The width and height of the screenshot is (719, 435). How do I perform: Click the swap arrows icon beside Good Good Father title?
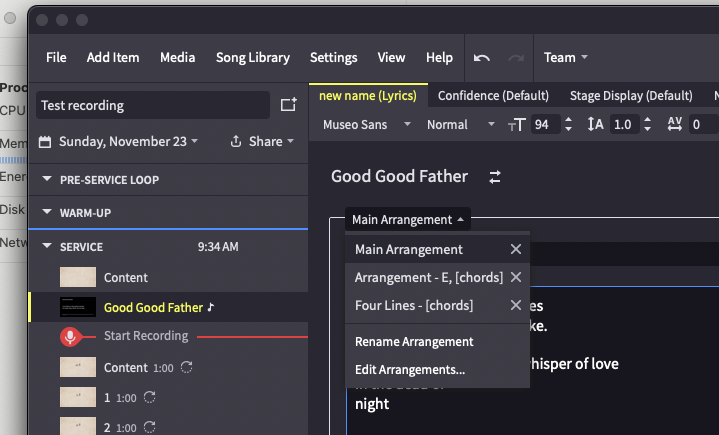(495, 177)
